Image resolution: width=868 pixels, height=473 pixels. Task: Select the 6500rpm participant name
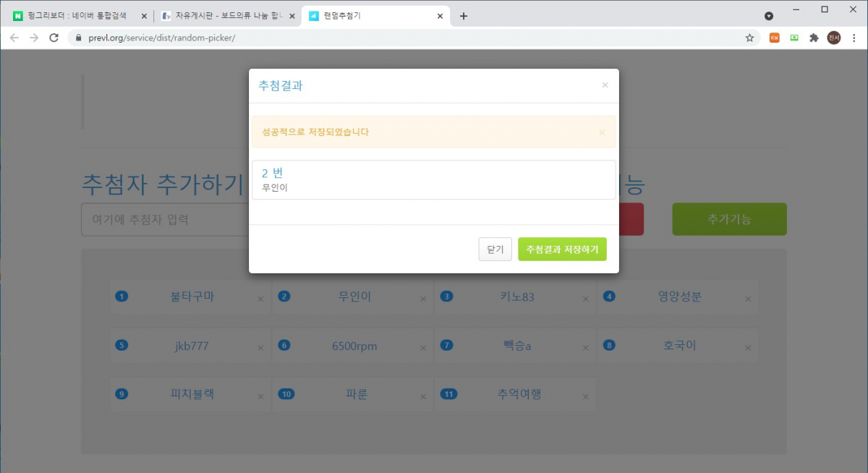354,346
